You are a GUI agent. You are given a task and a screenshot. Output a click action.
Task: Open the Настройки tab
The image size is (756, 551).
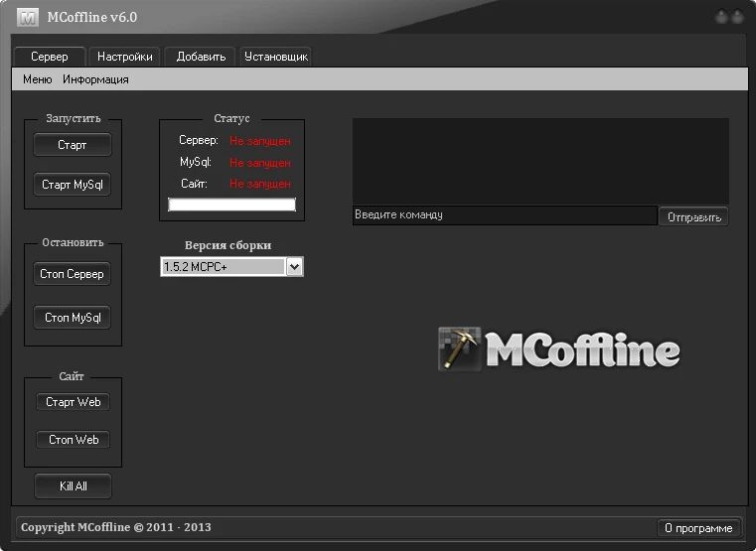pyautogui.click(x=125, y=57)
